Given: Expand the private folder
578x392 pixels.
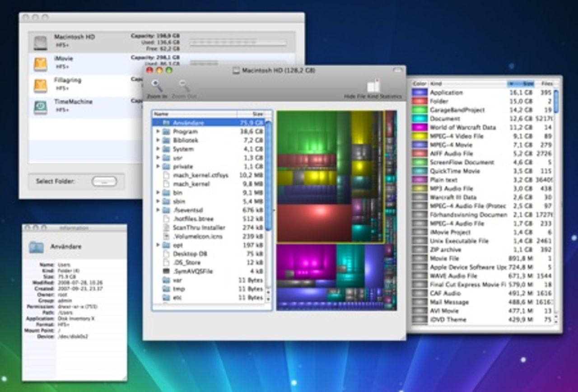Looking at the screenshot, I should tap(158, 166).
